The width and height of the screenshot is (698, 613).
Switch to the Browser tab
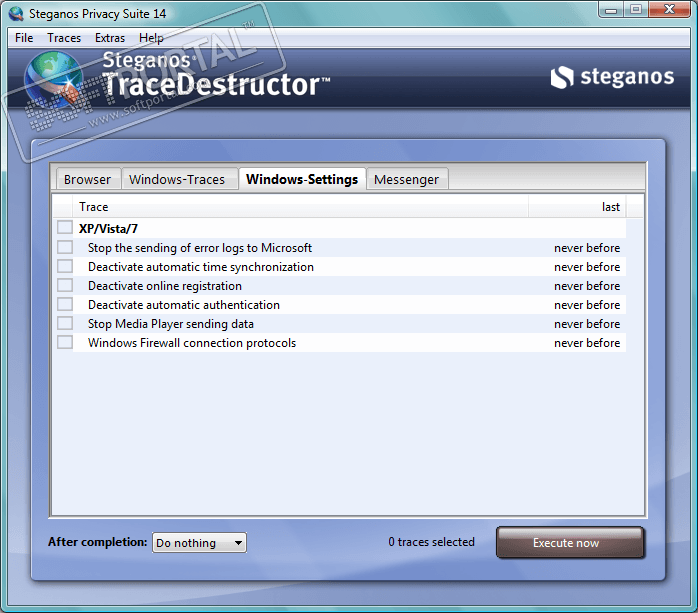[87, 179]
